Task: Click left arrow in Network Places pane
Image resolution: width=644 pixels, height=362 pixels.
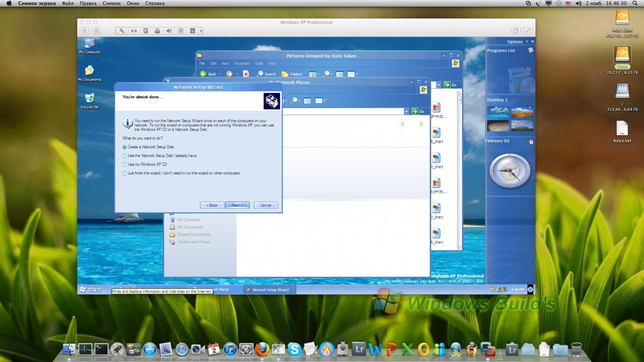Action: [x=402, y=124]
